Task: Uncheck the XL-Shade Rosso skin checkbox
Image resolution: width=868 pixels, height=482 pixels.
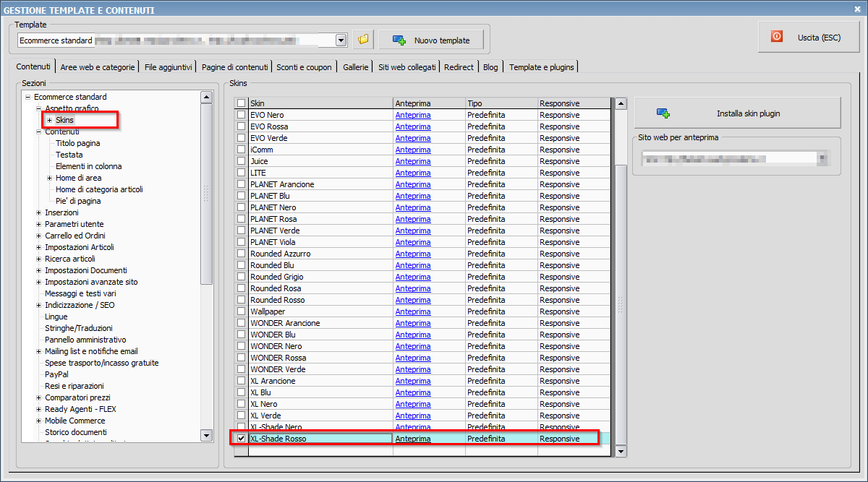Action: pos(242,439)
